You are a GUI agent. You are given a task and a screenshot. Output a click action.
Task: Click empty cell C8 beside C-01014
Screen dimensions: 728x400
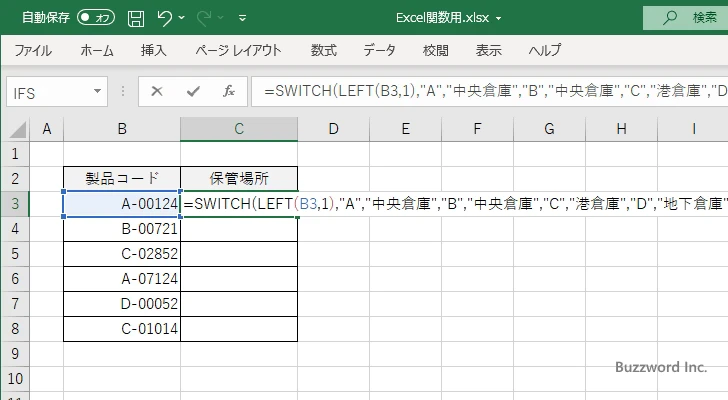click(239, 329)
